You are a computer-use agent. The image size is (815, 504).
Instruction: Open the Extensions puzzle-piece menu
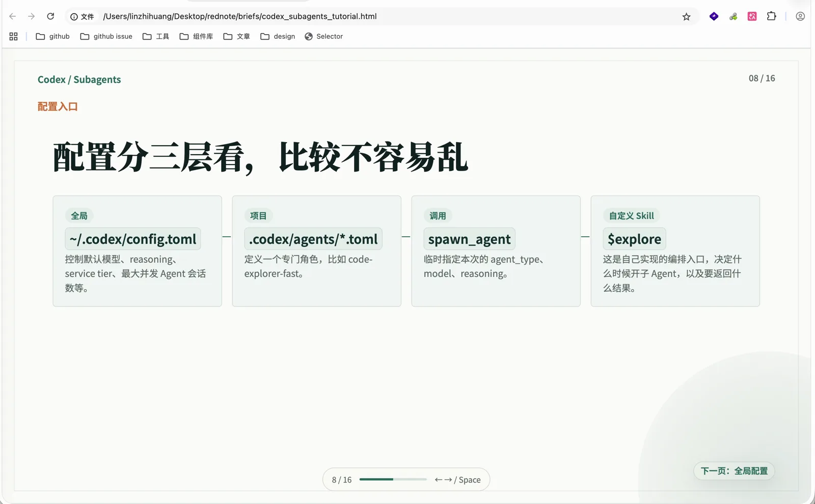(x=771, y=16)
